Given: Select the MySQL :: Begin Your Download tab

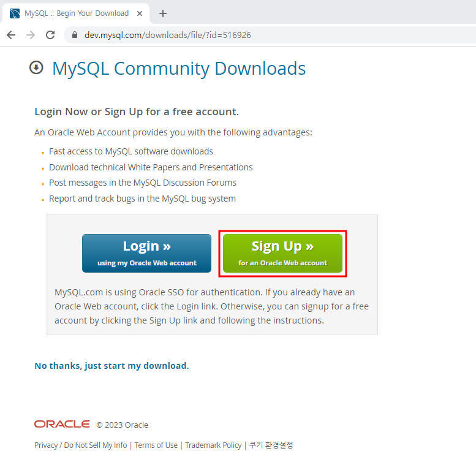Looking at the screenshot, I should pyautogui.click(x=76, y=13).
